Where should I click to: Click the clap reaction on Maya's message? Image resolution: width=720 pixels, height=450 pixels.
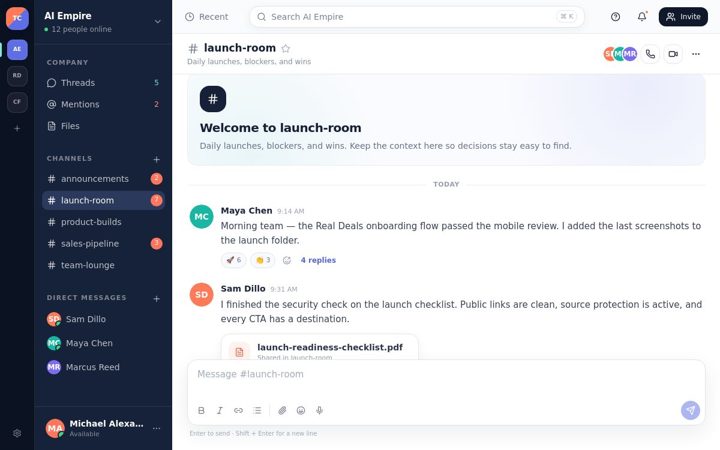click(263, 260)
